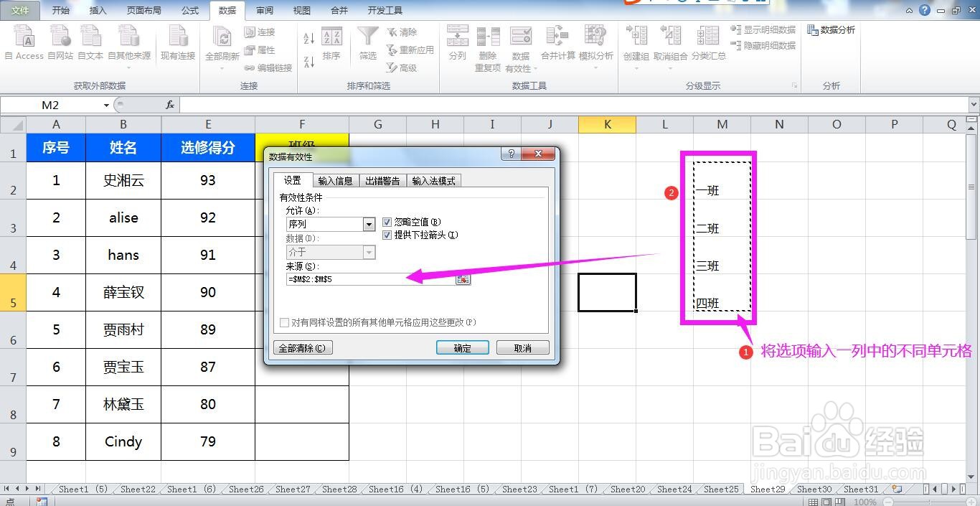
Task: Click Show Detail (显示明细数据) item
Action: [763, 30]
